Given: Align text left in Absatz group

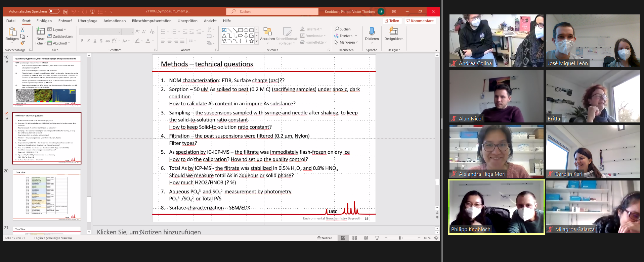Looking at the screenshot, I should (x=163, y=41).
